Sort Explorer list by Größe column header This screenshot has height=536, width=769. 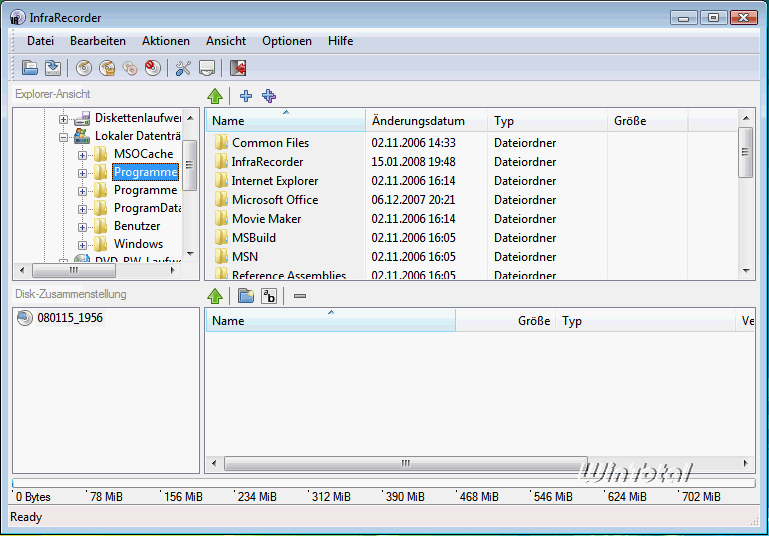tap(647, 121)
